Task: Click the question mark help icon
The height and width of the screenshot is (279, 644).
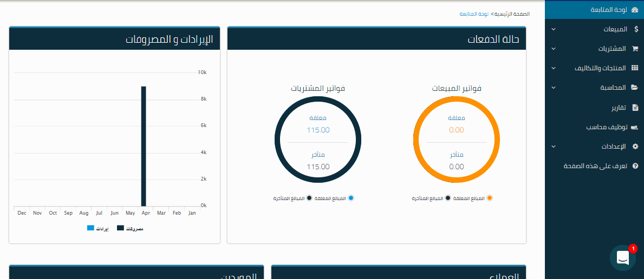Action: pyautogui.click(x=635, y=167)
